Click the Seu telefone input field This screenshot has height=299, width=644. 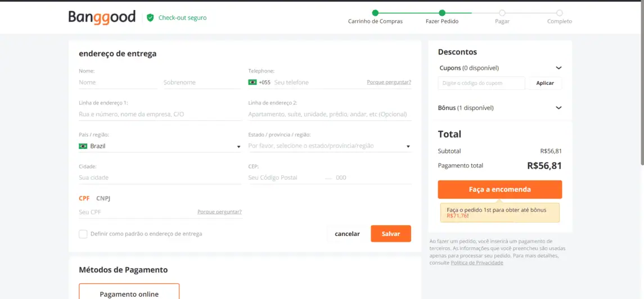pyautogui.click(x=319, y=83)
